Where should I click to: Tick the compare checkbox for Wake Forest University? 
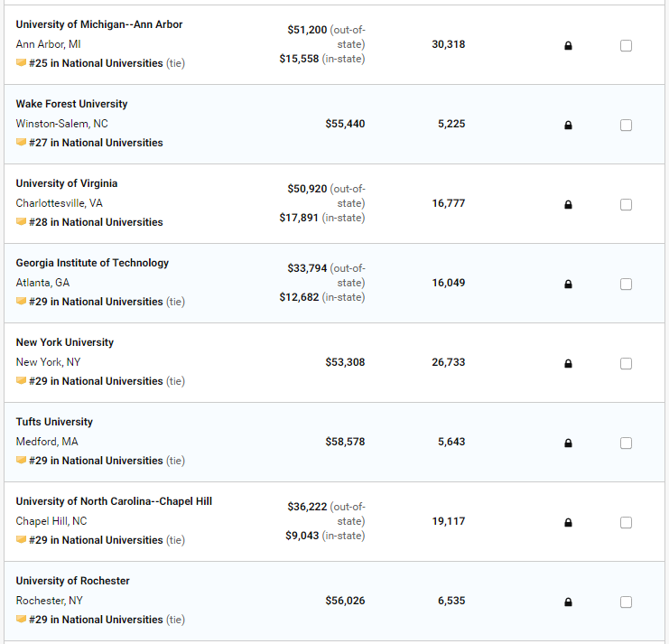tap(626, 125)
